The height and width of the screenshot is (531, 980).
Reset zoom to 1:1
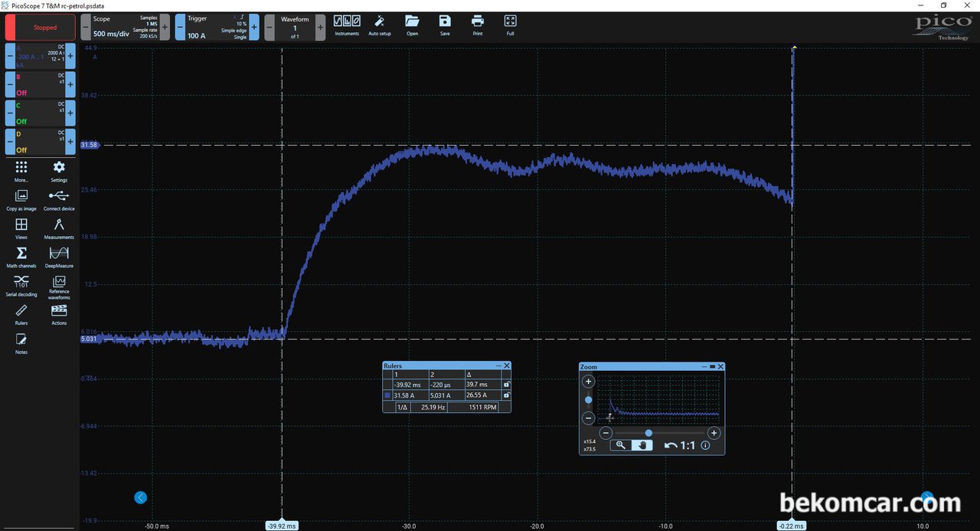[x=687, y=445]
